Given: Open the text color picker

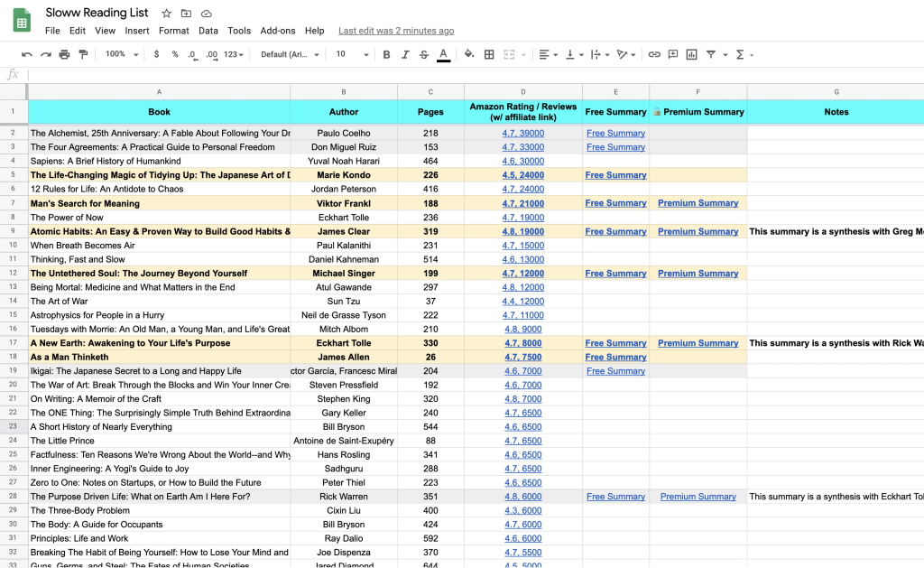Looking at the screenshot, I should (443, 54).
